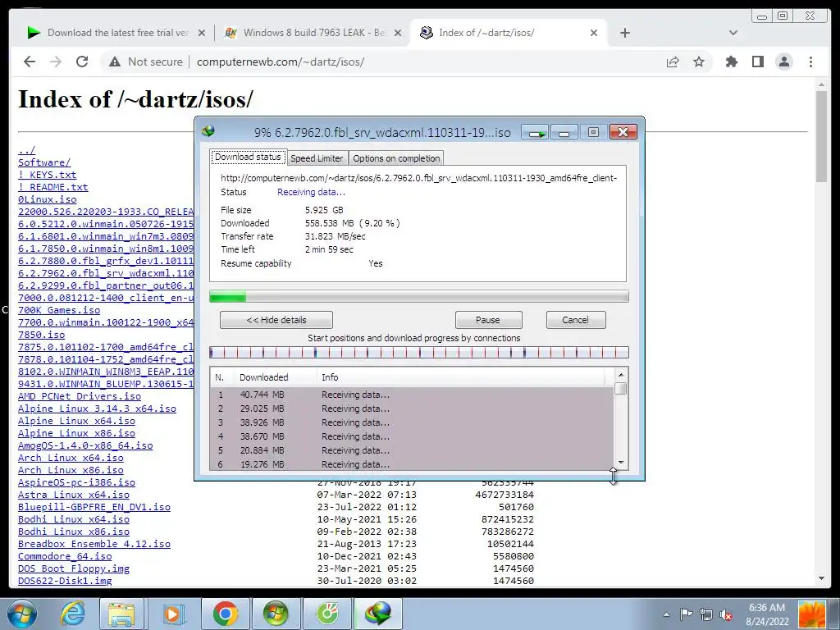Click the muted volume tray icon
The image size is (840, 630).
click(x=727, y=614)
